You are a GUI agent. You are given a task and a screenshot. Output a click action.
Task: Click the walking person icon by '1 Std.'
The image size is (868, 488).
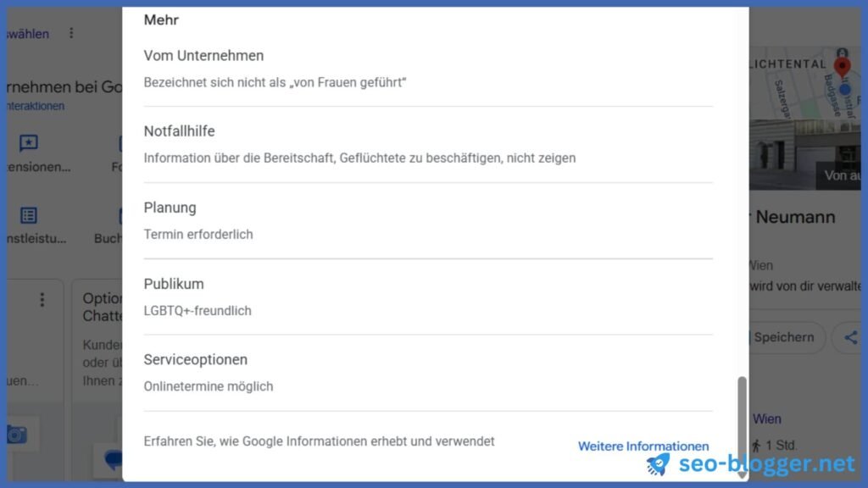coord(756,446)
